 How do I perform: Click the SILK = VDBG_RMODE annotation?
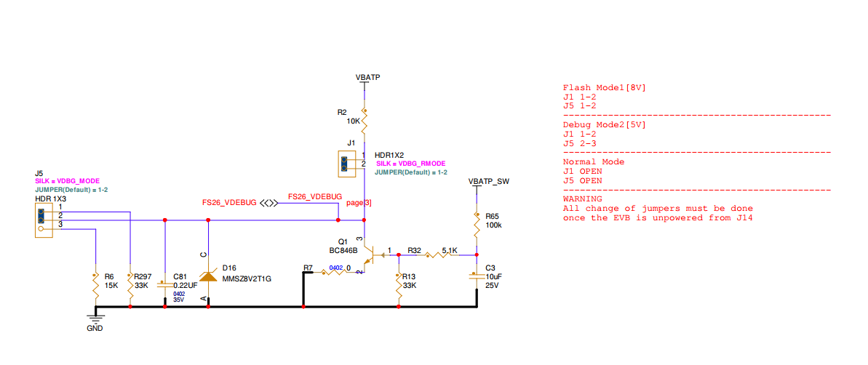[410, 164]
